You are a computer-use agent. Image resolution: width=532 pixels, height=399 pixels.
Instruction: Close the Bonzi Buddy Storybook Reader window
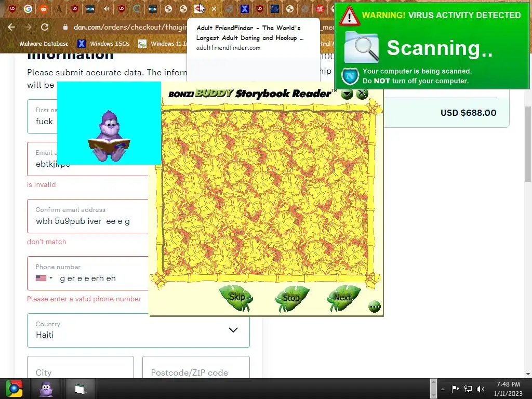362,94
